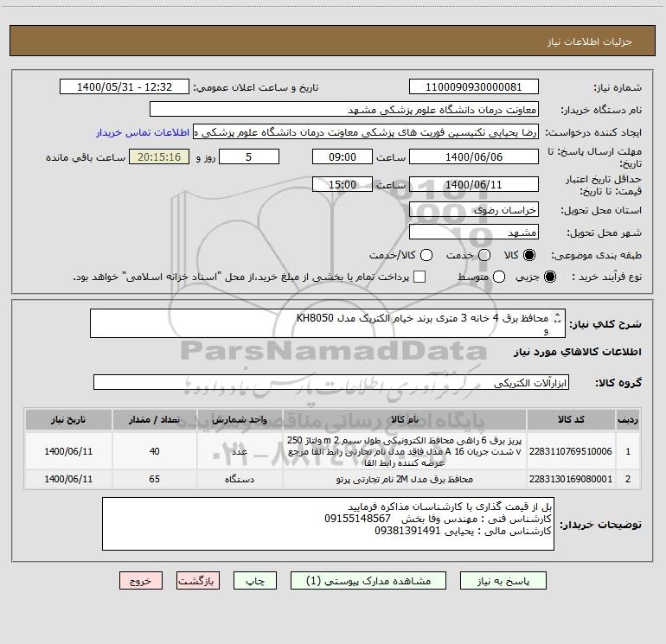Toggle the Islamic treasury payment checkbox
Image resolution: width=666 pixels, height=644 pixels.
tap(419, 277)
